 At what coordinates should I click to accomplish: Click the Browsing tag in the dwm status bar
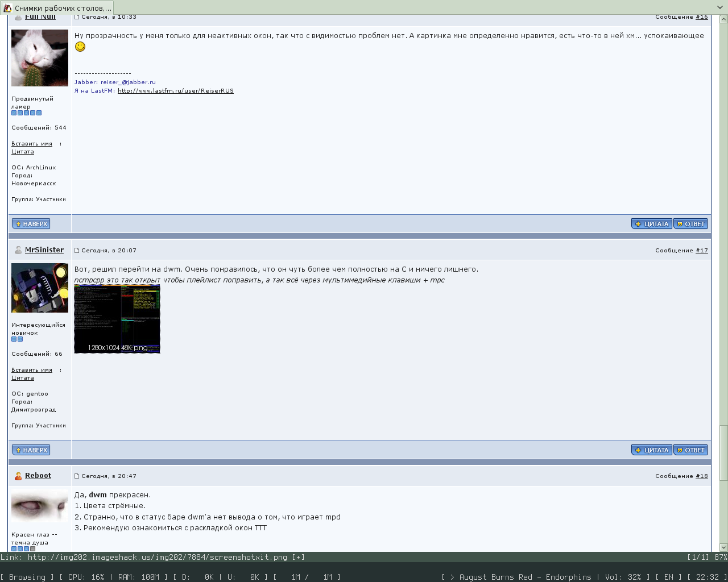(x=27, y=577)
